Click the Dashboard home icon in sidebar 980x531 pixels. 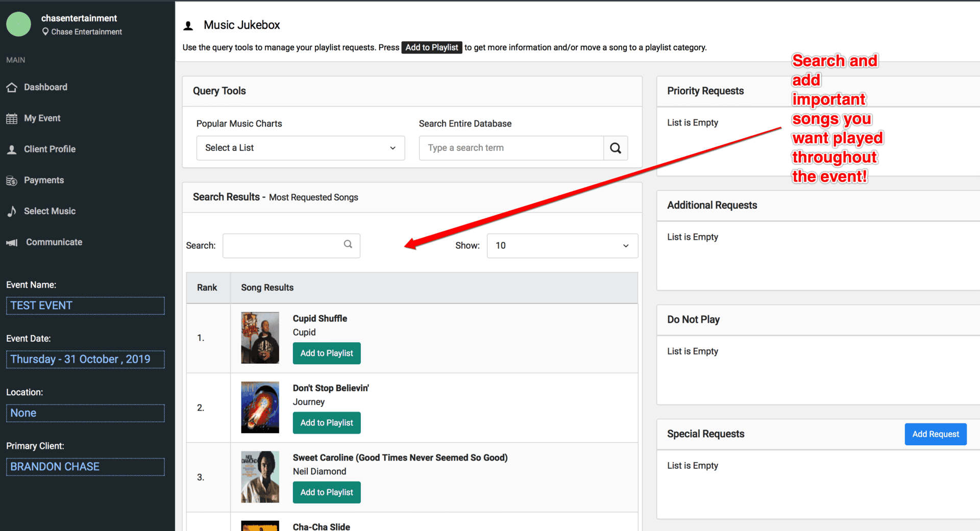(12, 87)
